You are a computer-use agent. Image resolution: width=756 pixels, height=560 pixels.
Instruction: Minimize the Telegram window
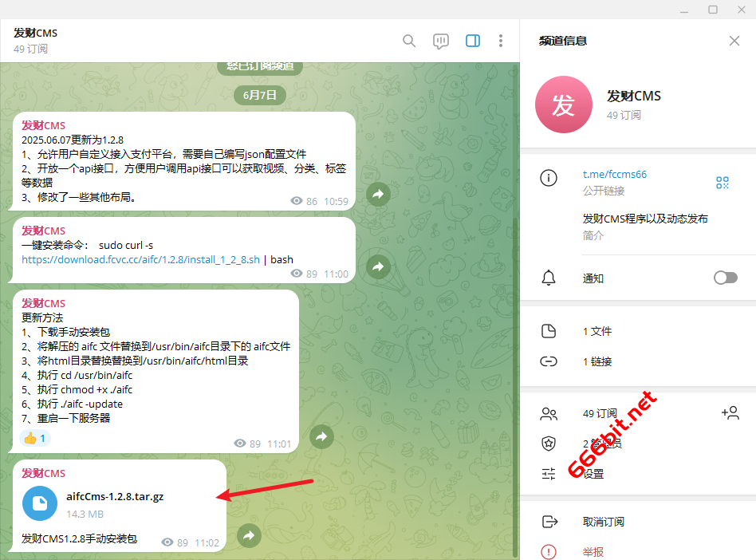[684, 10]
